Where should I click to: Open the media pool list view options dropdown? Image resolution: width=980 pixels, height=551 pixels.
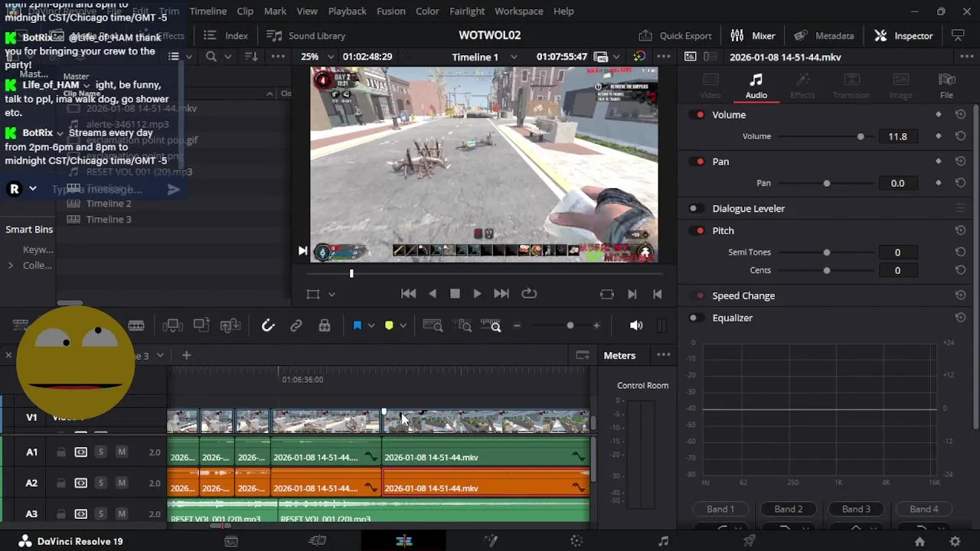[189, 57]
